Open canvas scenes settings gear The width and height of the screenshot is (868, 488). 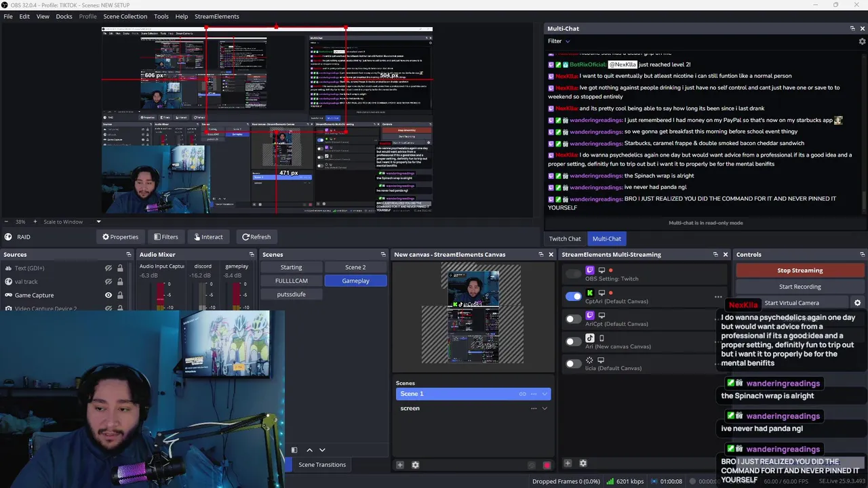[415, 465]
